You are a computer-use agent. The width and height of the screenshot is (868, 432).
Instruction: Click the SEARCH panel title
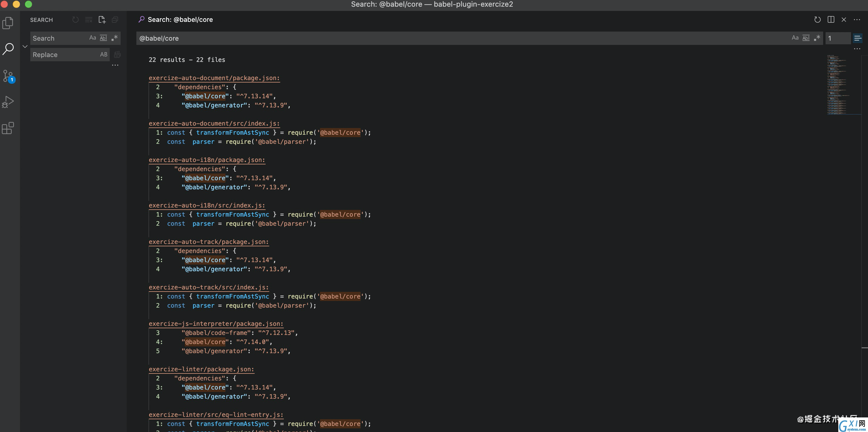tap(42, 20)
